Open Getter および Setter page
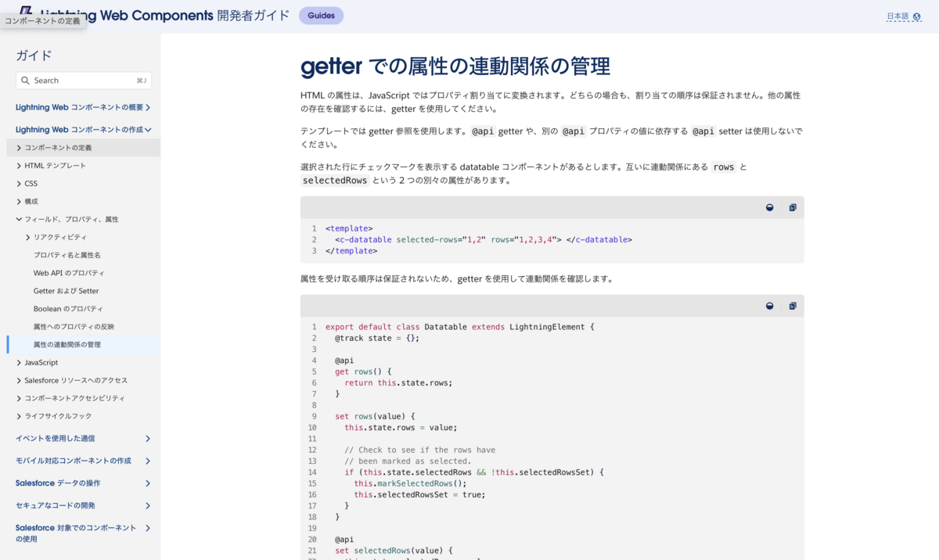Viewport: 939px width, 560px height. pos(67,291)
